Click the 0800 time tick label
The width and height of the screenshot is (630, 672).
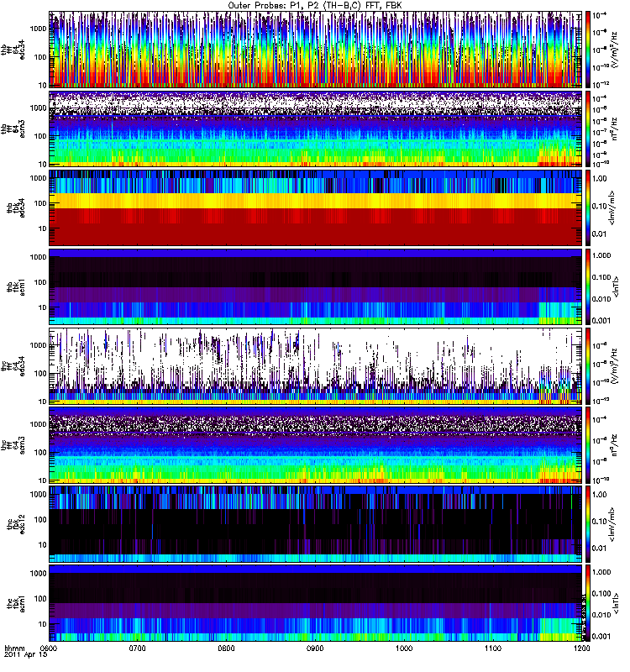(226, 648)
